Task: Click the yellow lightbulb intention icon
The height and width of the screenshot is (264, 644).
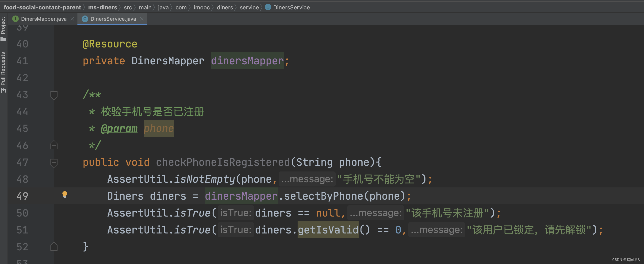Action: pos(65,194)
